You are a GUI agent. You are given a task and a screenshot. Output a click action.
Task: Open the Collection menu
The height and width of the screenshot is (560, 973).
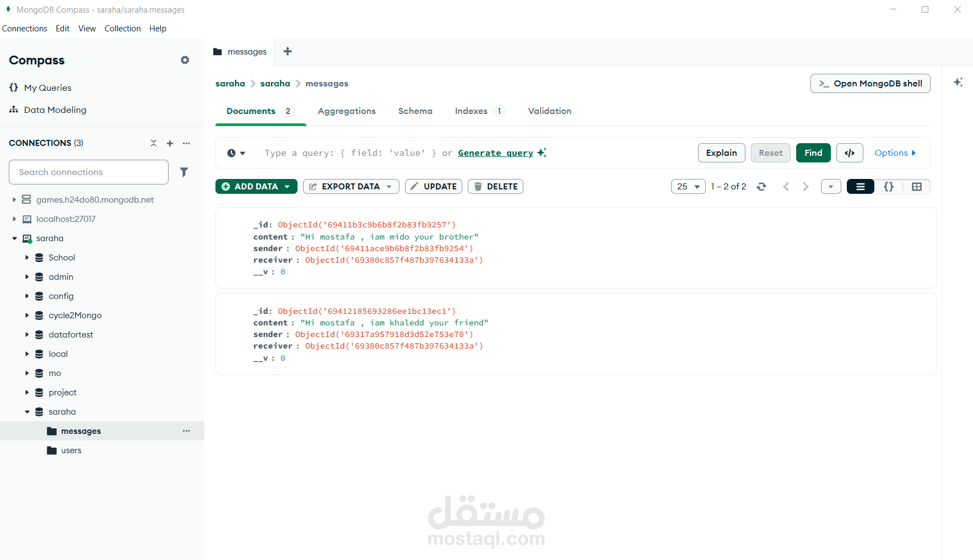pos(123,29)
